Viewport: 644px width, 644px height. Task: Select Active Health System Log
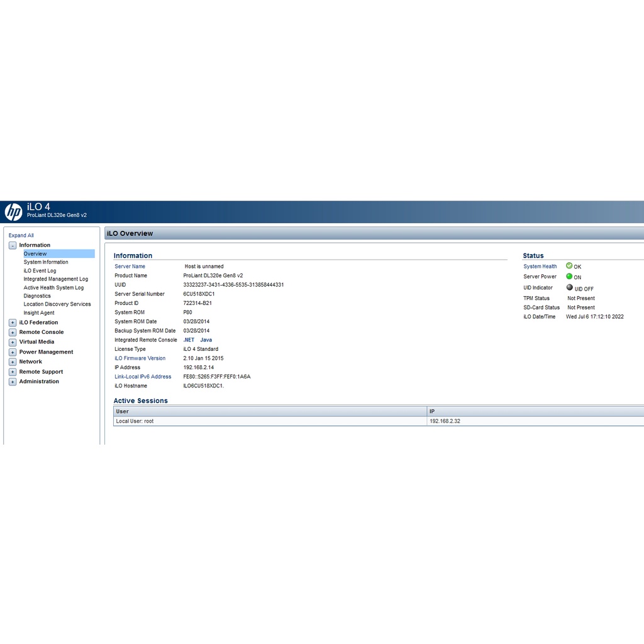53,287
